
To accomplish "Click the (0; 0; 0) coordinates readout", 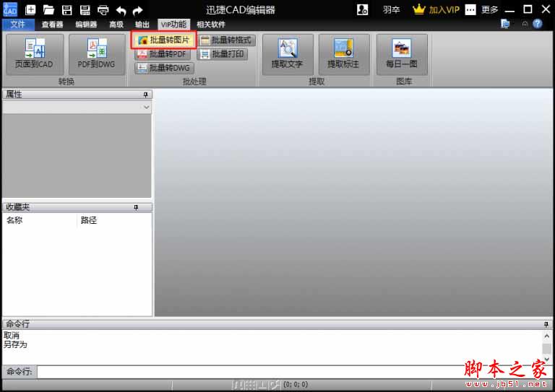I will point(296,384).
